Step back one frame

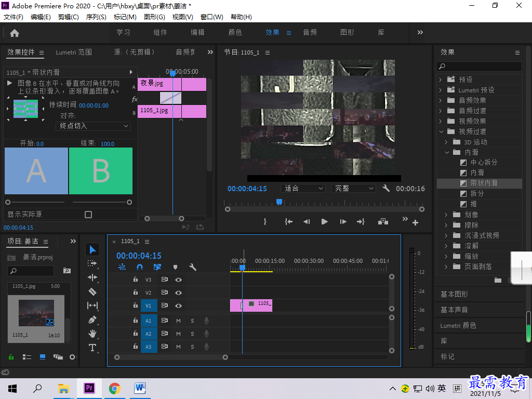coord(307,222)
